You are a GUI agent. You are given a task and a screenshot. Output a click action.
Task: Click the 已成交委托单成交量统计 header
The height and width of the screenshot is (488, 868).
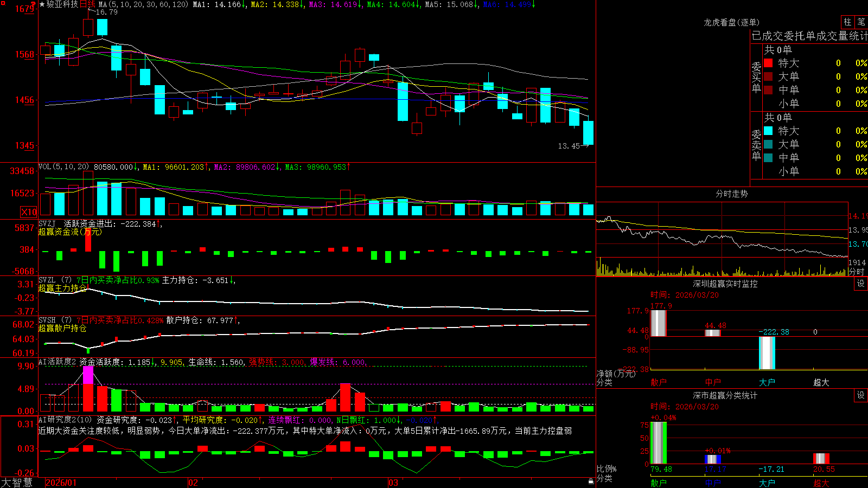(809, 36)
